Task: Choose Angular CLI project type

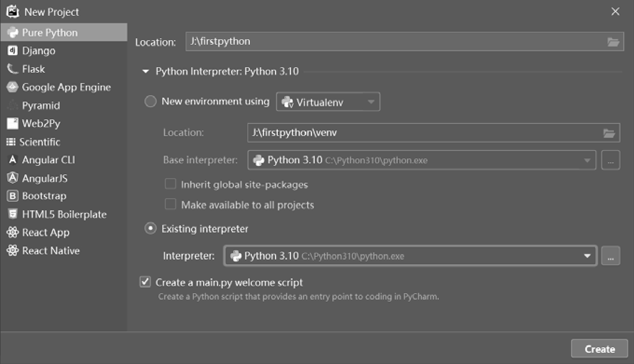Action: (63, 160)
